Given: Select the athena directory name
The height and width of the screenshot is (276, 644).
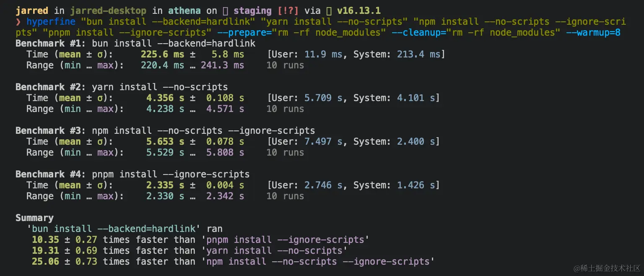Looking at the screenshot, I should (184, 10).
